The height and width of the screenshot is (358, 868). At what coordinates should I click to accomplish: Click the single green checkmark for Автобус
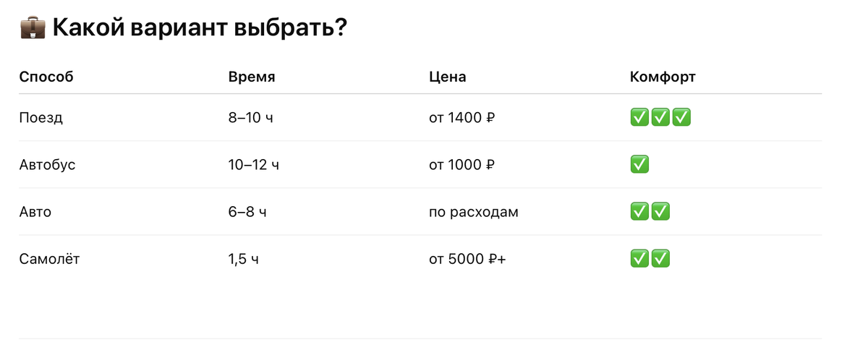[639, 164]
